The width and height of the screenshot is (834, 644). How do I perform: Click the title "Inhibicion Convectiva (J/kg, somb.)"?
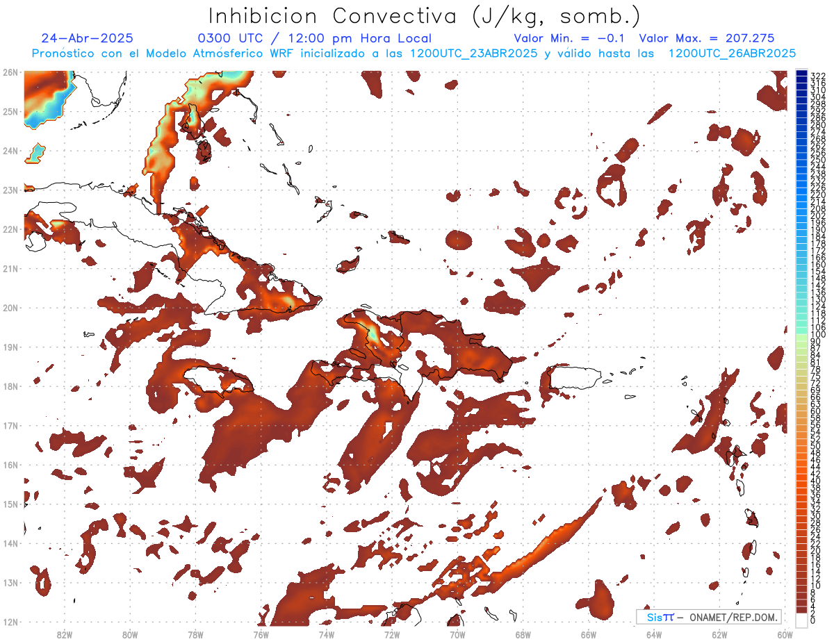(424, 17)
